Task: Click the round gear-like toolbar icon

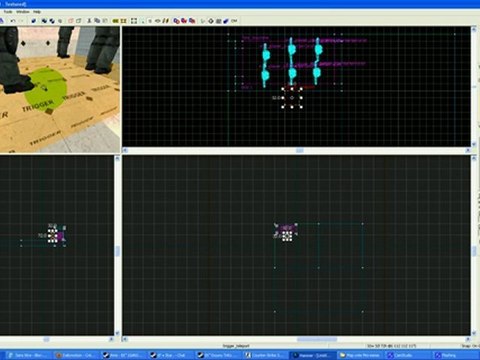Action: coord(211,21)
